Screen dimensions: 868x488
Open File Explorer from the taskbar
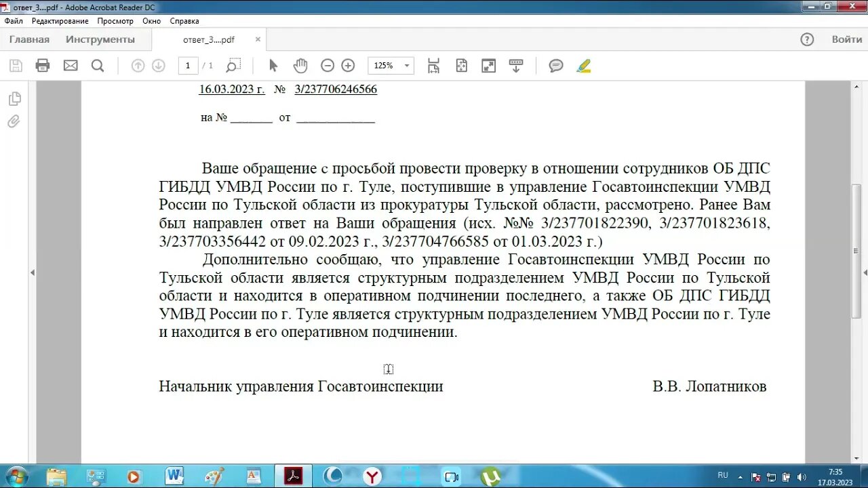(x=57, y=476)
